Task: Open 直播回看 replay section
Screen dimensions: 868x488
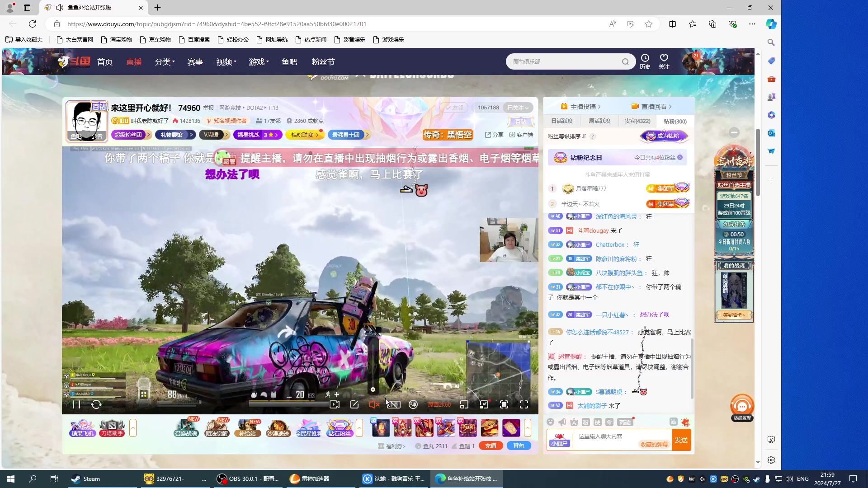Action: tap(652, 107)
